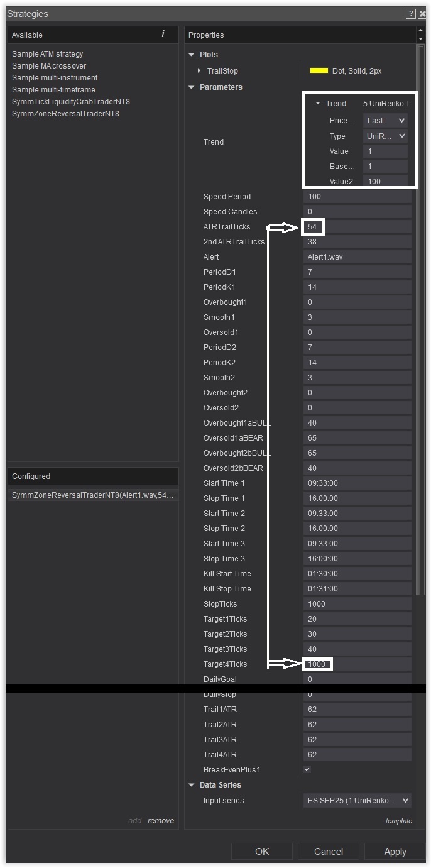Click the OK button

[261, 851]
